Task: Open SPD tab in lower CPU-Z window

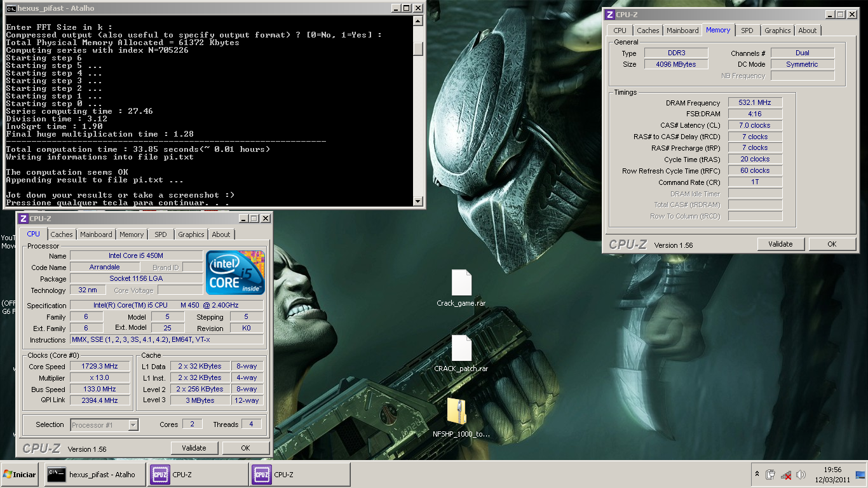Action: pyautogui.click(x=161, y=234)
